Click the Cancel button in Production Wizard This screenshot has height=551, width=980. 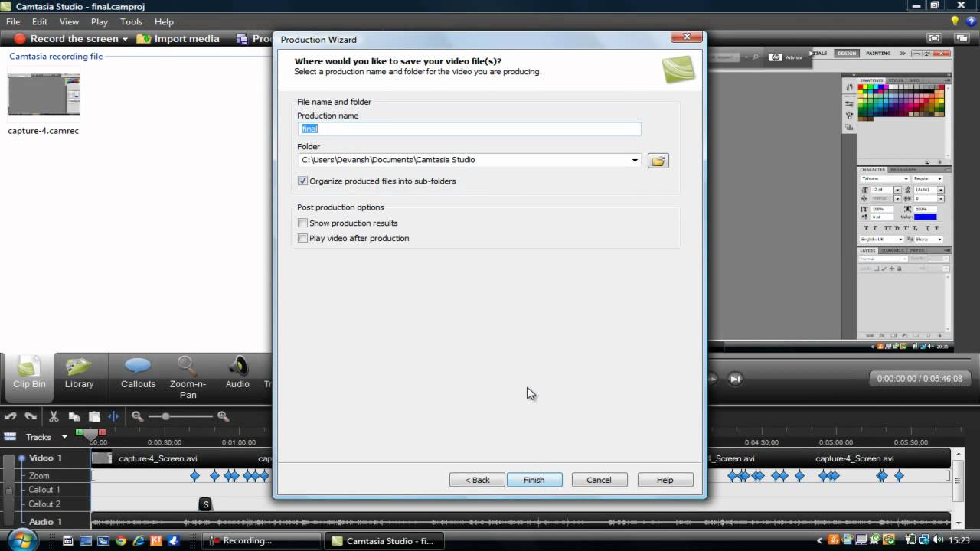(599, 480)
